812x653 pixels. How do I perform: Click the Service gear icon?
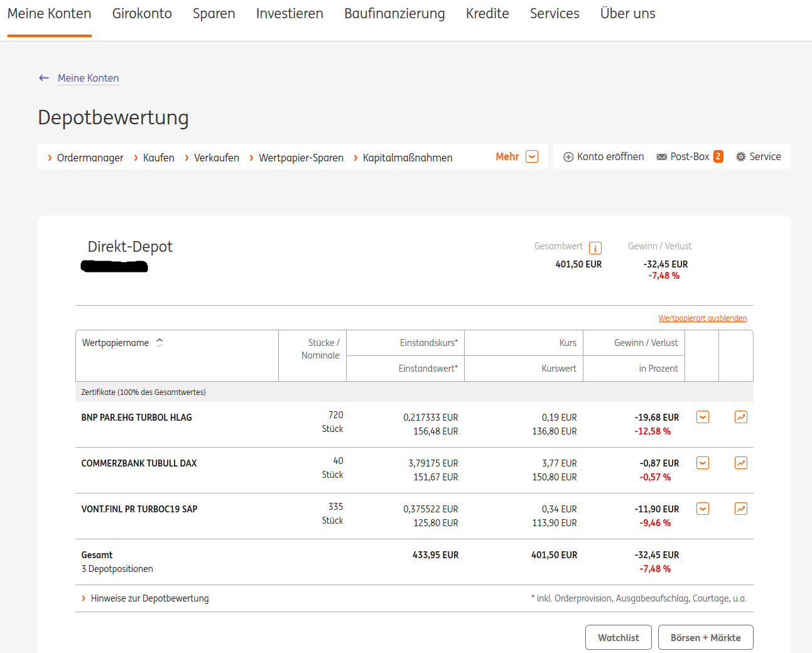click(741, 157)
